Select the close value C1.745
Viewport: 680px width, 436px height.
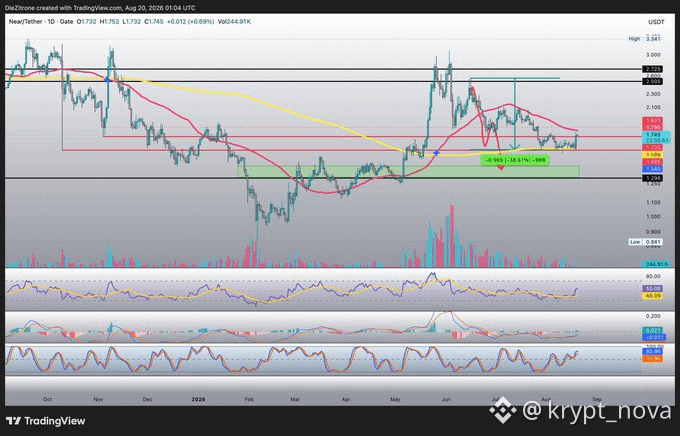click(x=154, y=21)
